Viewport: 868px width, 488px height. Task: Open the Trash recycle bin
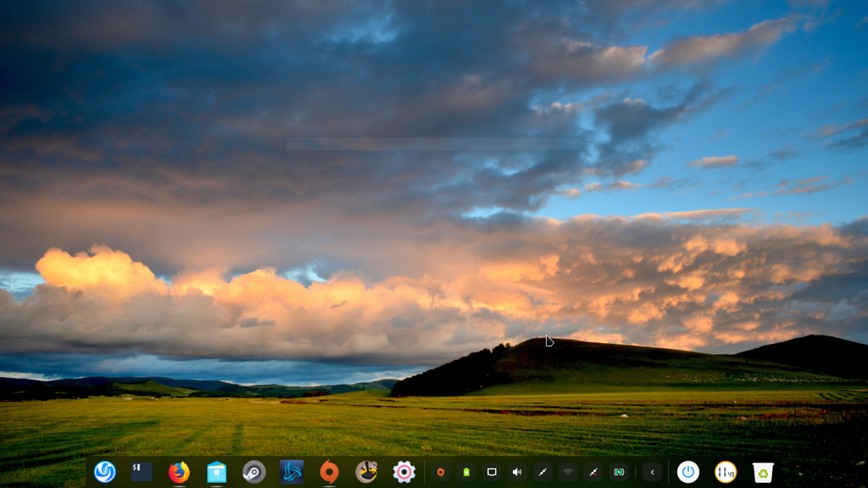(x=763, y=472)
